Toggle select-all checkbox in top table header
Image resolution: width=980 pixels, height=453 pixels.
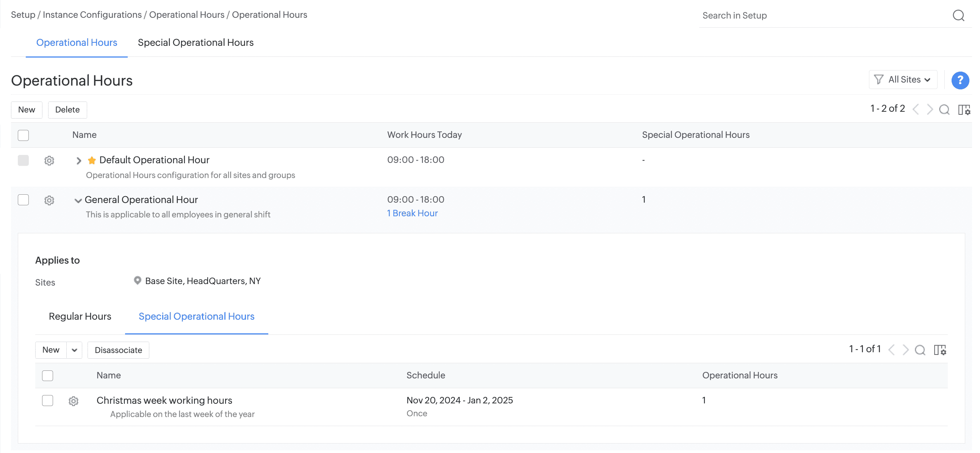[23, 135]
